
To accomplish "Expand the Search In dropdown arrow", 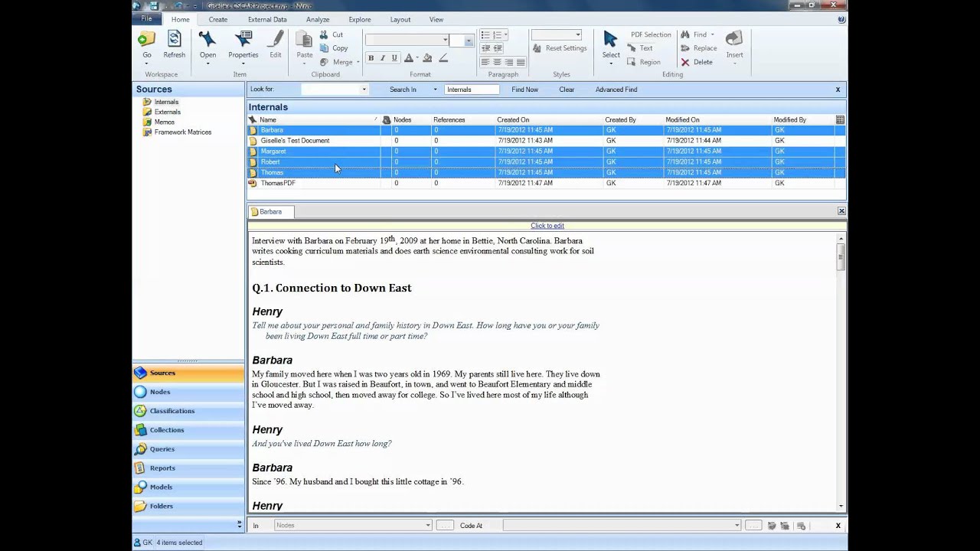I will 435,90.
